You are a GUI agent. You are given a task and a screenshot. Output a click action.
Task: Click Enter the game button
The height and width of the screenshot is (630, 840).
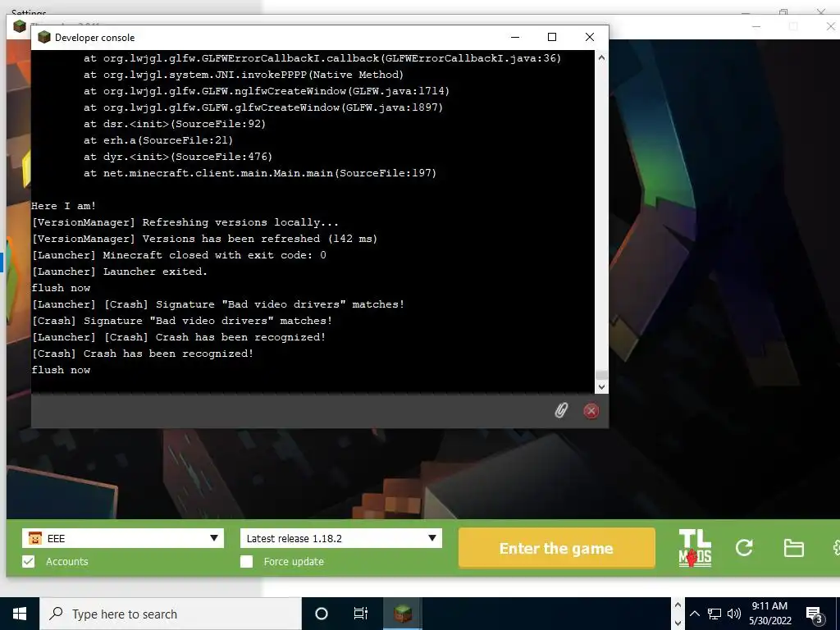(x=557, y=548)
